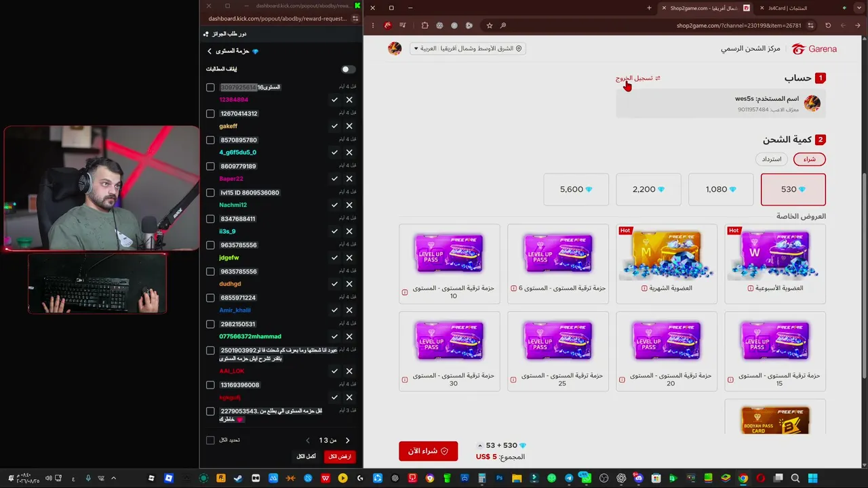This screenshot has width=868, height=488.
Task: Select the 5,600 diamonds amount
Action: (x=576, y=189)
